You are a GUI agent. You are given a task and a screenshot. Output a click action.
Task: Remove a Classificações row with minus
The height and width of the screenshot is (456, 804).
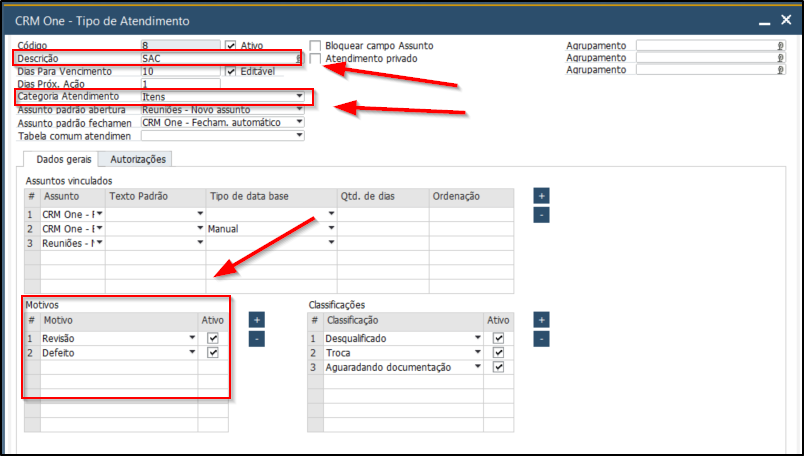541,339
